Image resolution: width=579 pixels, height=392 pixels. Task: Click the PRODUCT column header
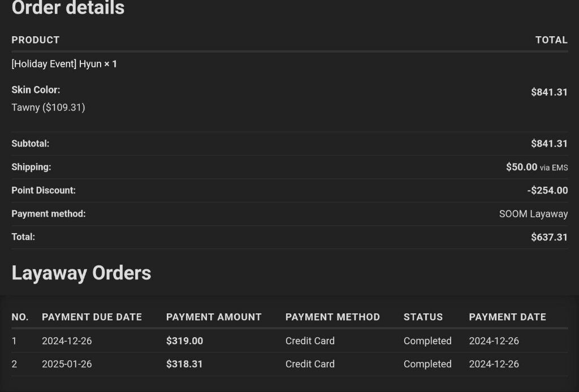click(x=36, y=40)
